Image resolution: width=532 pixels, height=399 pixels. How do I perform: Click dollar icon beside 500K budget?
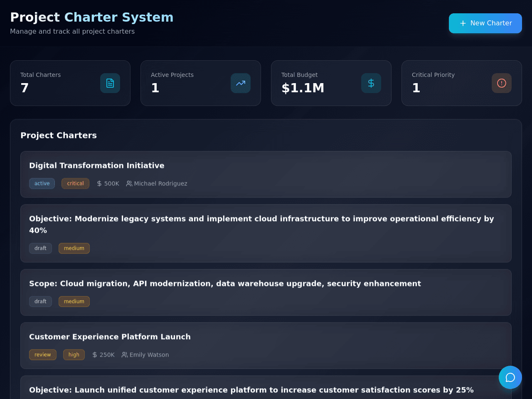tap(99, 184)
